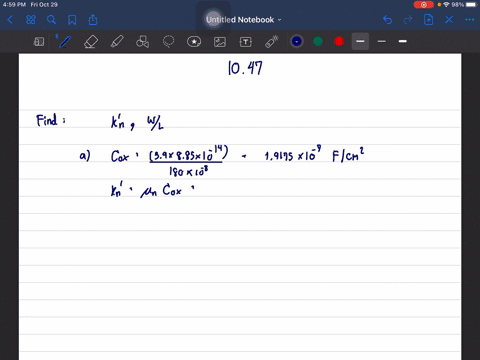Image resolution: width=480 pixels, height=360 pixels.
Task: Choose the green pen color
Action: tap(318, 41)
